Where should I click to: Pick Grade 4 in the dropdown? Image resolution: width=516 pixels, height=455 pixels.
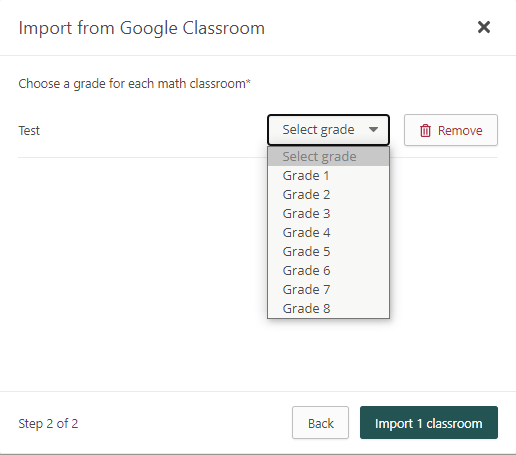point(328,233)
